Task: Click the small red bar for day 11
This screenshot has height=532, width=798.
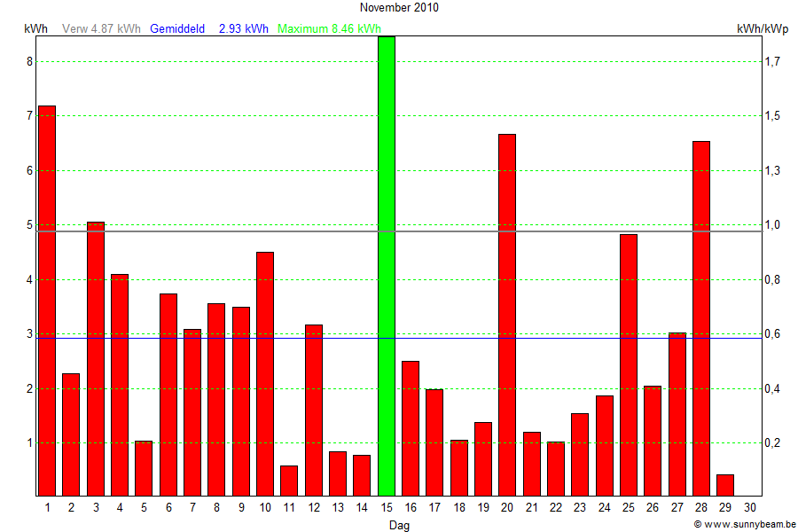Action: tap(289, 481)
